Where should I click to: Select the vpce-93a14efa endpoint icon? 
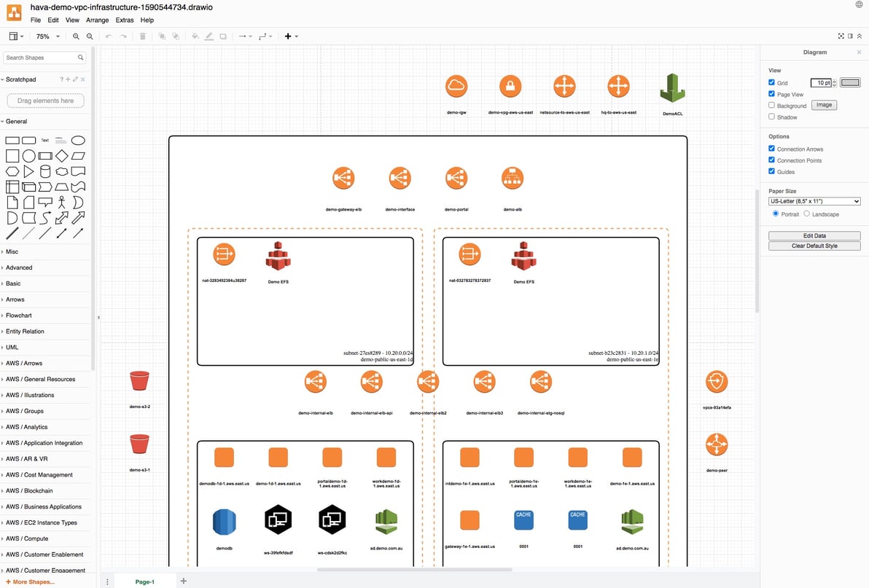click(x=717, y=382)
